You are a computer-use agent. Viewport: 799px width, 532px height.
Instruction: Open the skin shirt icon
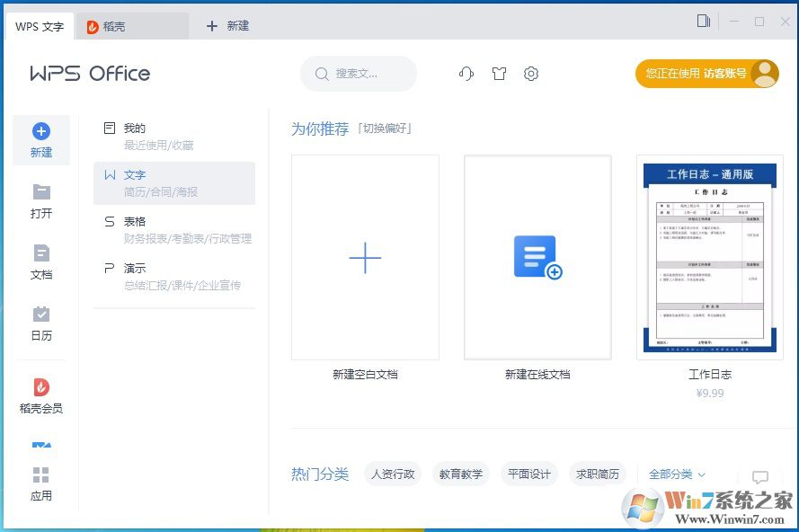(x=499, y=74)
